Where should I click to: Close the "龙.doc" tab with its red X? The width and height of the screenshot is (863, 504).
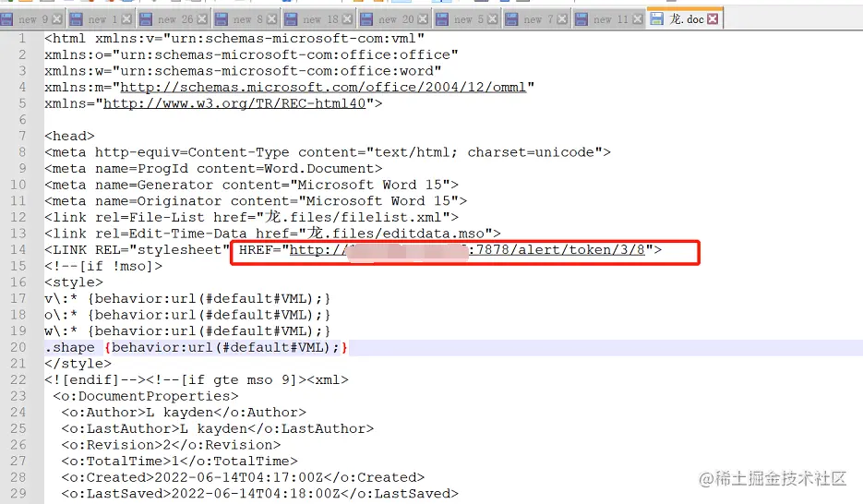tap(713, 19)
